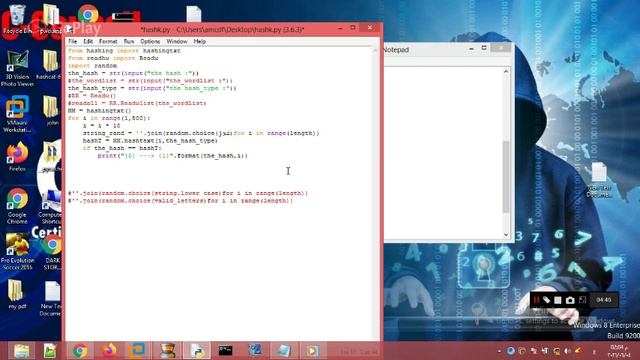Click inside the Notepad text area
640x360 pixels.
click(443, 153)
